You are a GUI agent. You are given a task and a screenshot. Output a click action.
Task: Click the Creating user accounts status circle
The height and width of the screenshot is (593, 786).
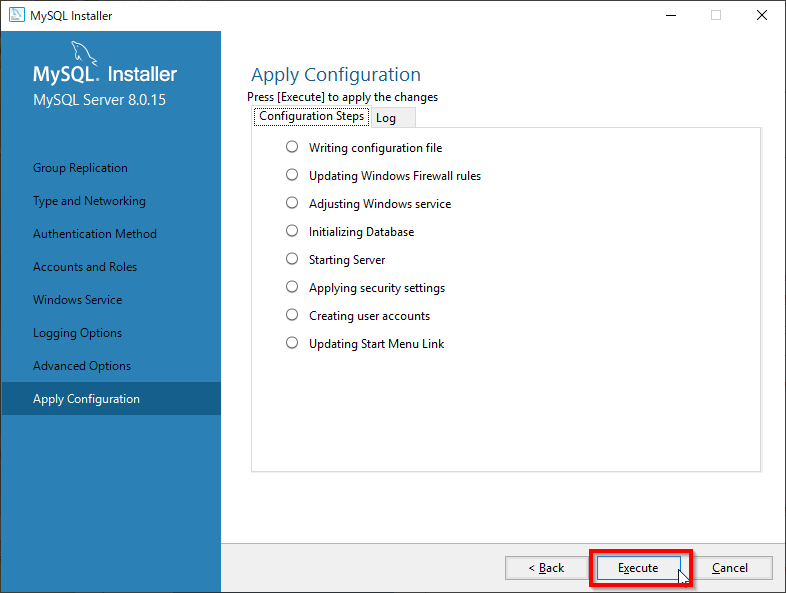(x=292, y=315)
